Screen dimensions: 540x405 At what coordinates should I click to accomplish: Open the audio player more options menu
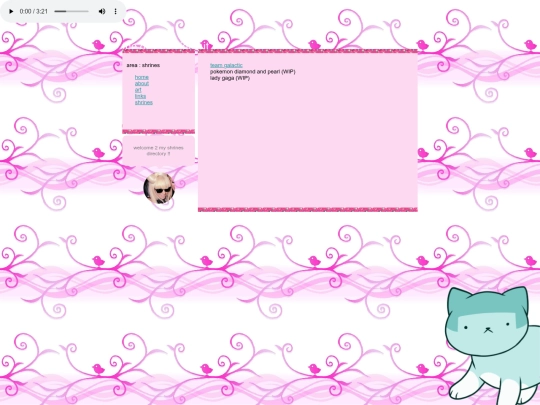[115, 11]
